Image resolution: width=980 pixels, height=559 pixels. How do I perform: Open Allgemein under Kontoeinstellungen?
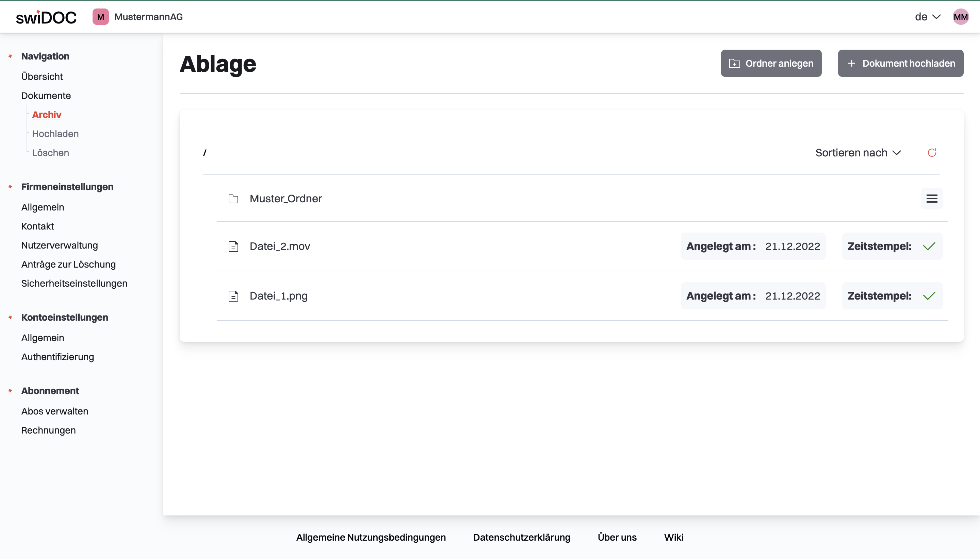point(42,338)
